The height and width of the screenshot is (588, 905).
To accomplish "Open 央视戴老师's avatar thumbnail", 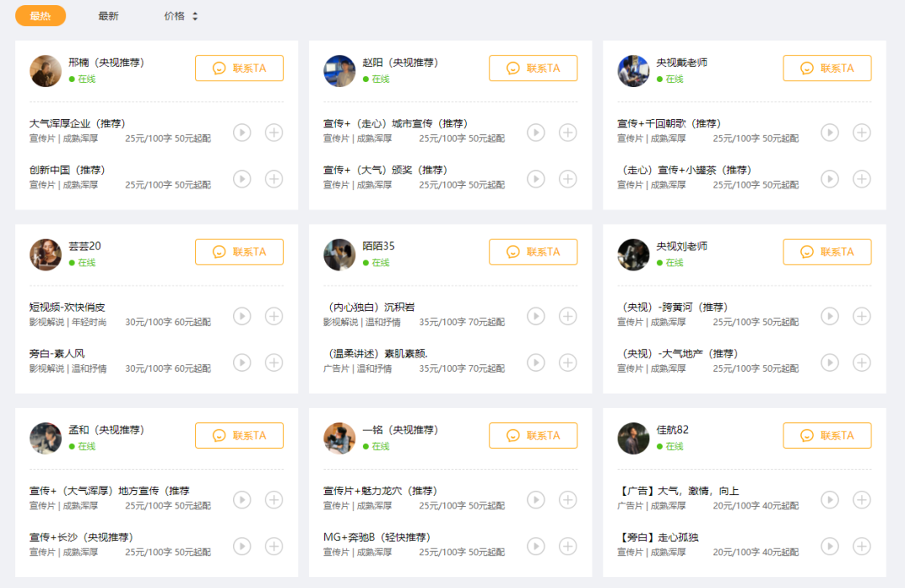I will point(633,71).
